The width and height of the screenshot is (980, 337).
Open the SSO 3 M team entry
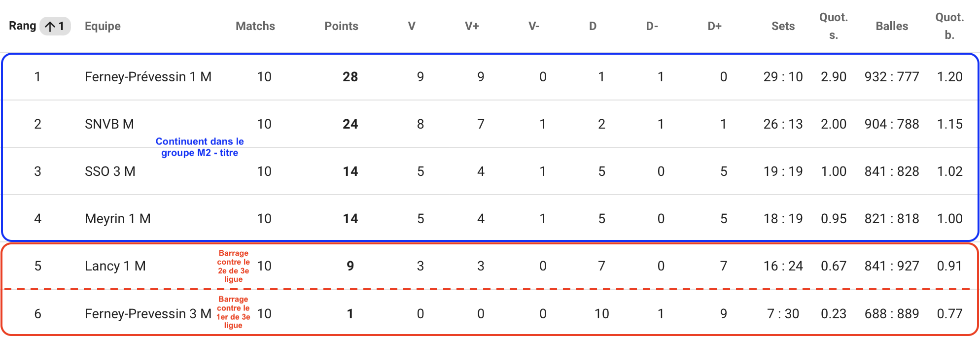(110, 171)
